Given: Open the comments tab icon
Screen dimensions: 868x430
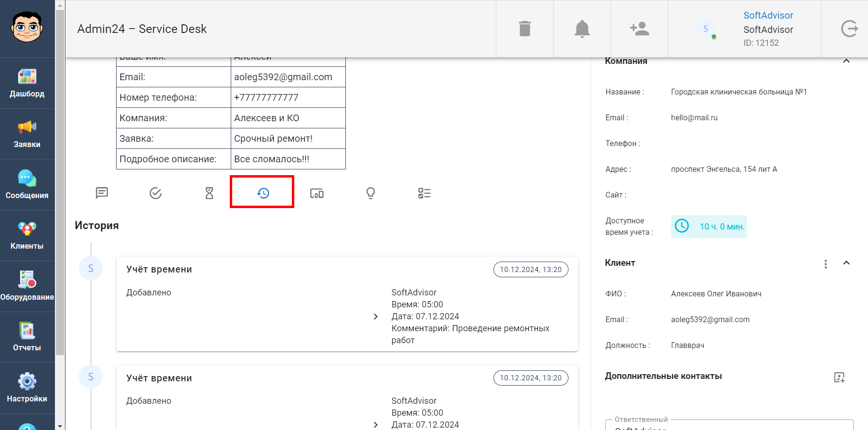Looking at the screenshot, I should point(102,193).
